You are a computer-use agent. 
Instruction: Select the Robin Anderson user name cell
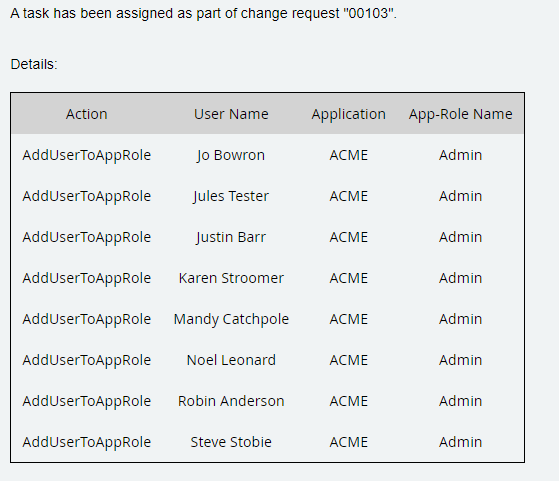pos(231,401)
